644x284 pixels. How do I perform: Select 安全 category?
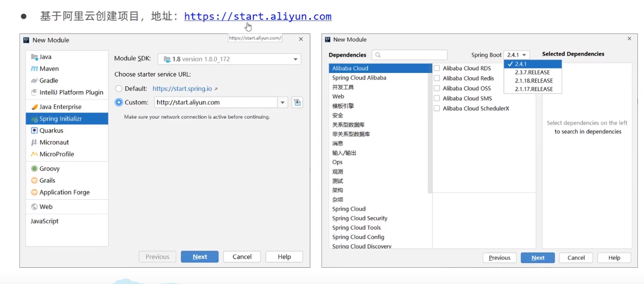(x=378, y=116)
